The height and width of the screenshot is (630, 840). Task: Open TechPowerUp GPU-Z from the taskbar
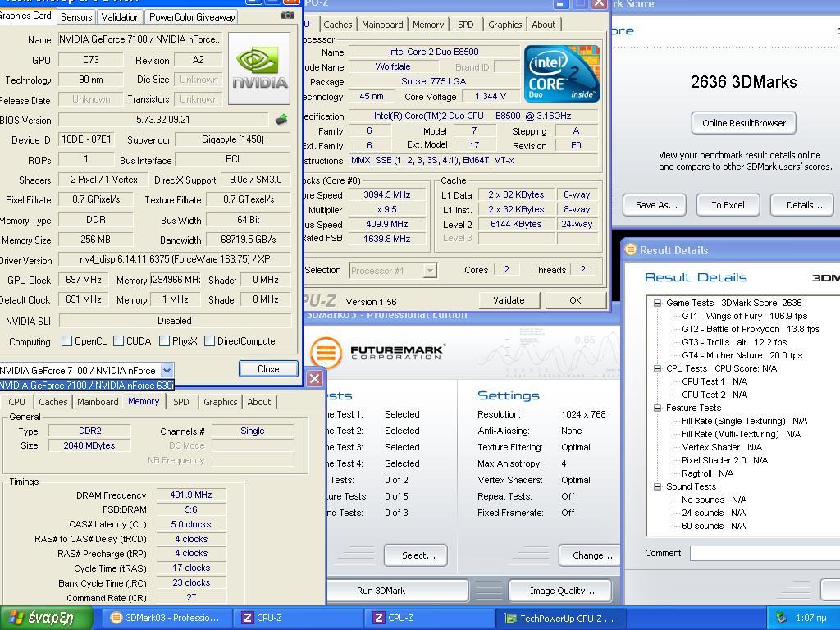pos(559,619)
